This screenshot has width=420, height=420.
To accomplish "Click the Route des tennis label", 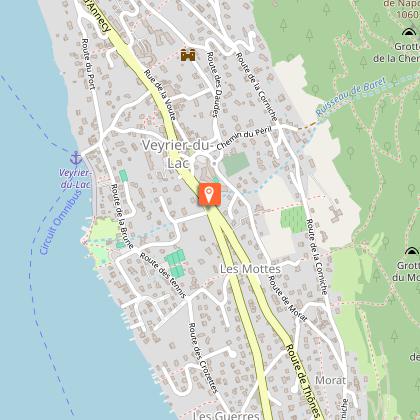I will 162,275.
